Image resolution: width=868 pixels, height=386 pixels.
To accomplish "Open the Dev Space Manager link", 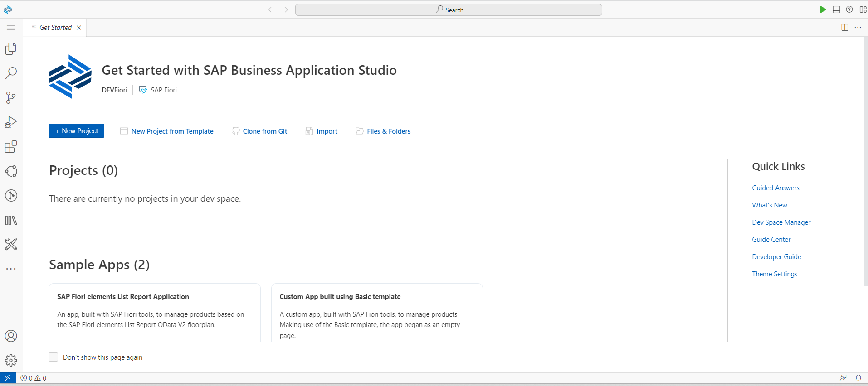I will pyautogui.click(x=781, y=222).
